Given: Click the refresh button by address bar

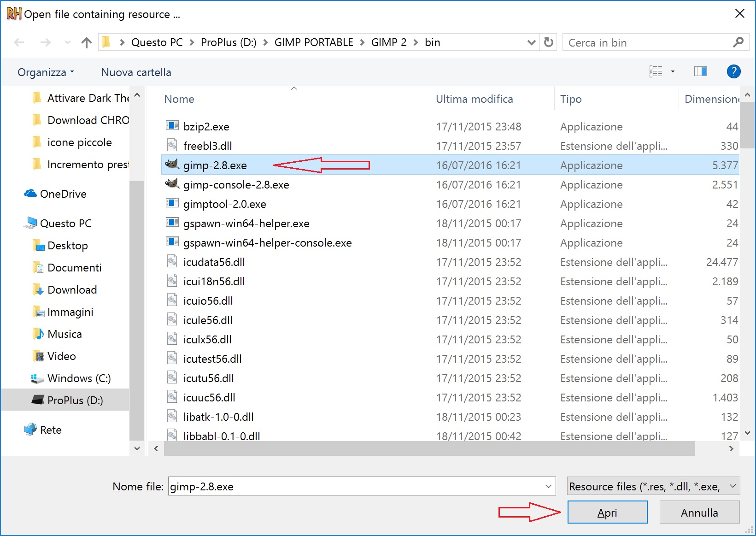Looking at the screenshot, I should pos(548,42).
